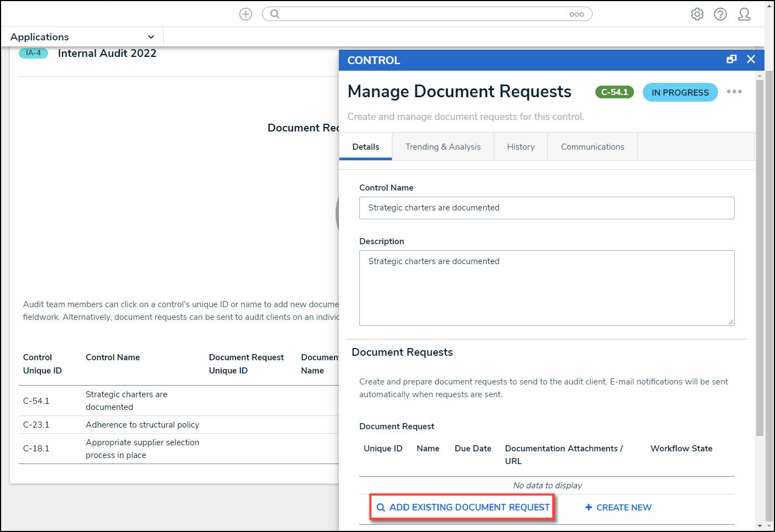Click Create New document request
775x532 pixels.
(618, 507)
